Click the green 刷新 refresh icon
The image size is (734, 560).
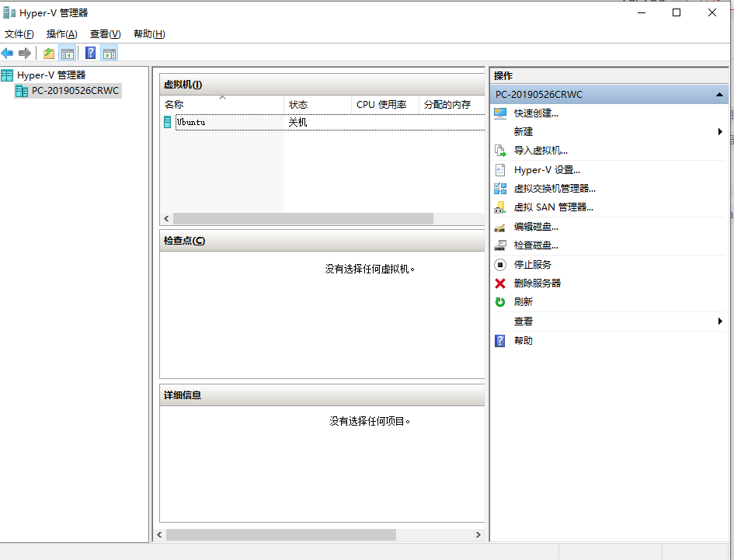500,302
